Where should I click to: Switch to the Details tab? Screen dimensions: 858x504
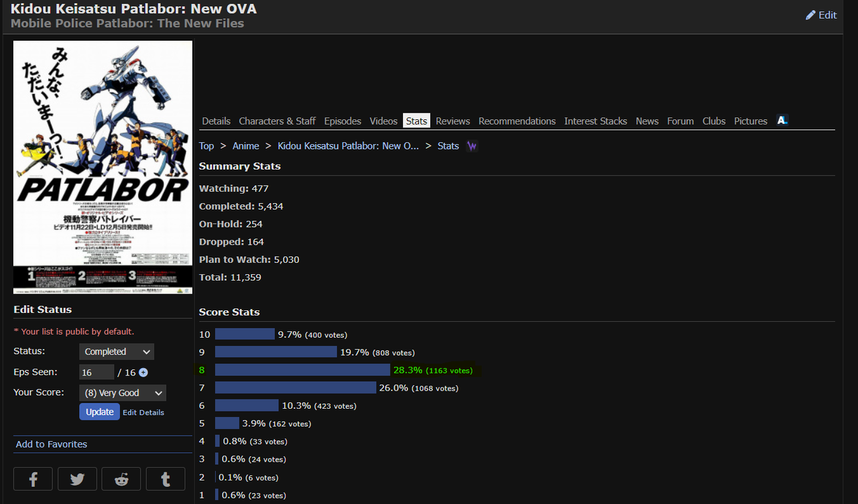(x=216, y=121)
